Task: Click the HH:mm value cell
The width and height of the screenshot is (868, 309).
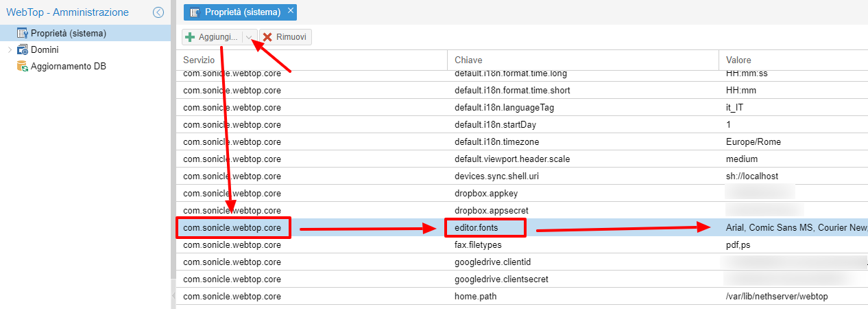Action: 793,90
